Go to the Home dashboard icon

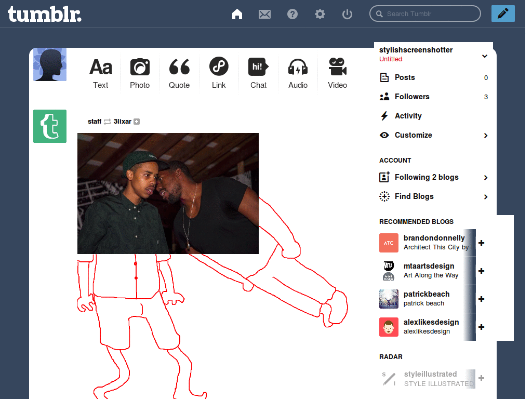(237, 14)
